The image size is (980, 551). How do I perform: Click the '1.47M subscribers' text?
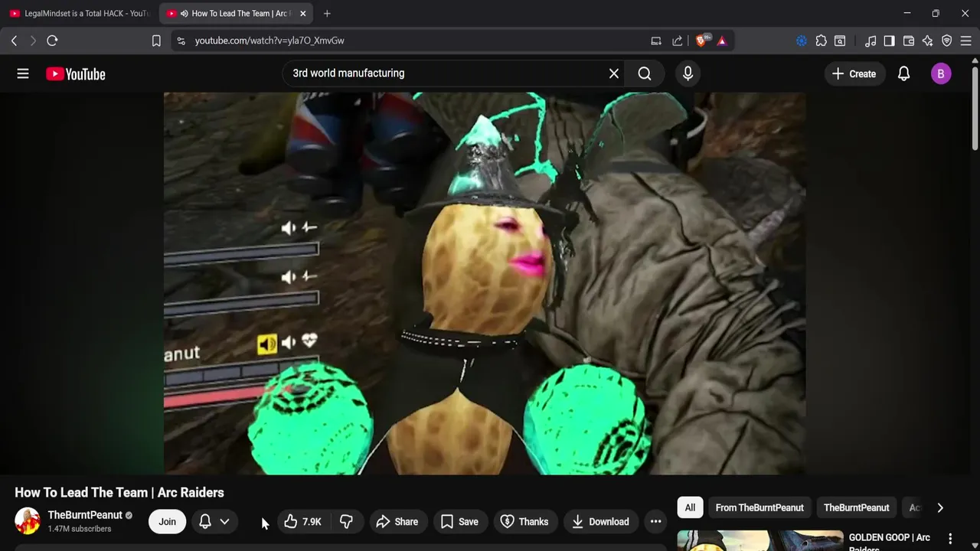[x=80, y=529]
